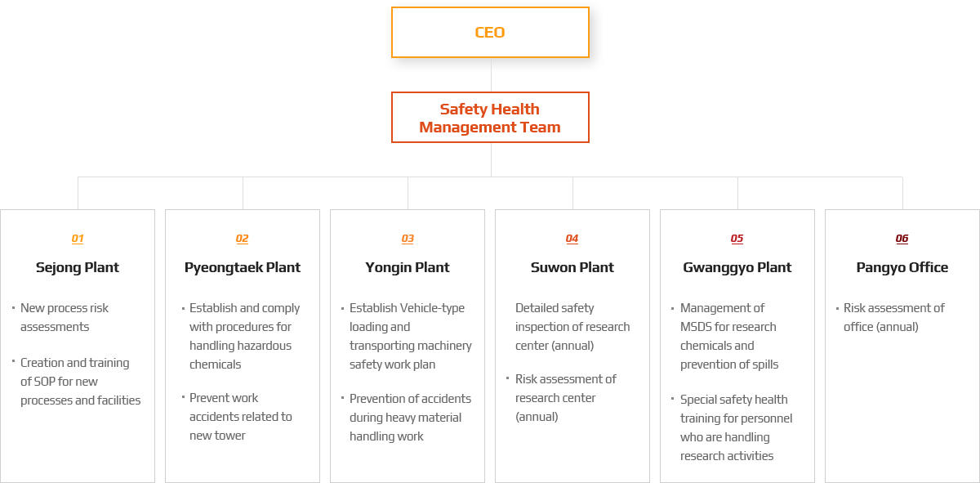Select the Yongin Plant heading
This screenshot has height=483, width=980.
click(x=408, y=267)
